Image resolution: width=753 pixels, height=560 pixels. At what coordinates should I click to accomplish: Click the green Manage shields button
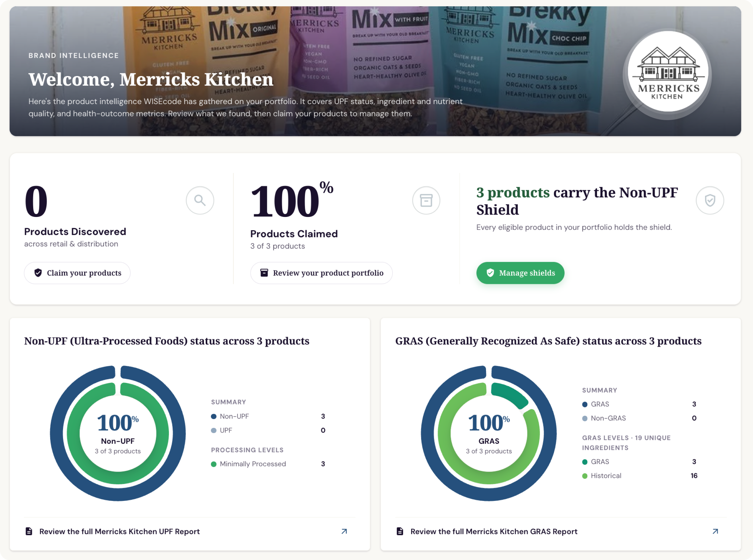pos(520,273)
